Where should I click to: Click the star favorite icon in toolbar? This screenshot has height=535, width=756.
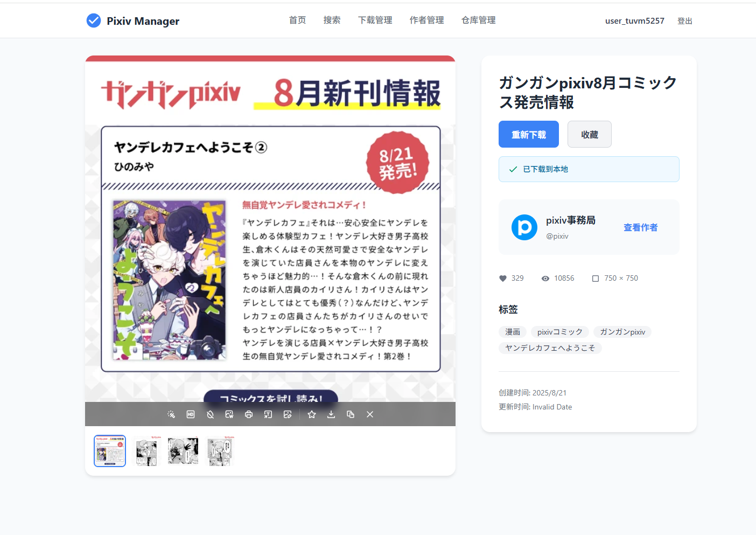pyautogui.click(x=312, y=414)
